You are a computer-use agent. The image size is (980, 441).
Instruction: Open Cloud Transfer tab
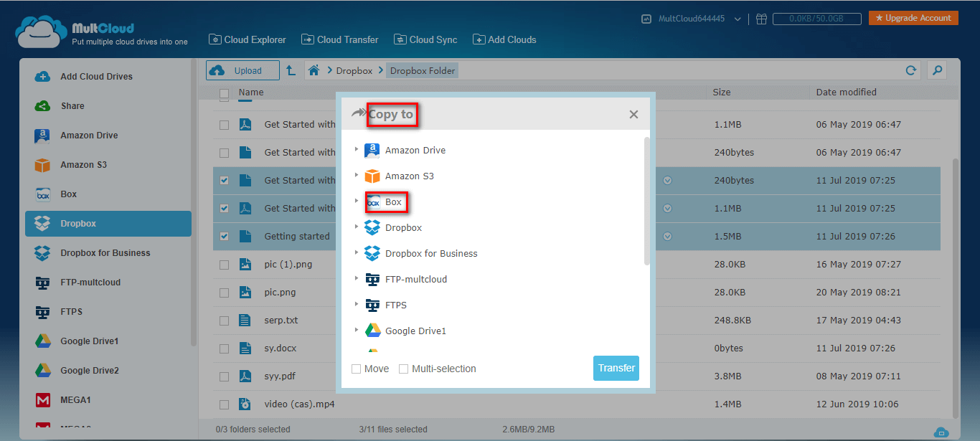340,40
